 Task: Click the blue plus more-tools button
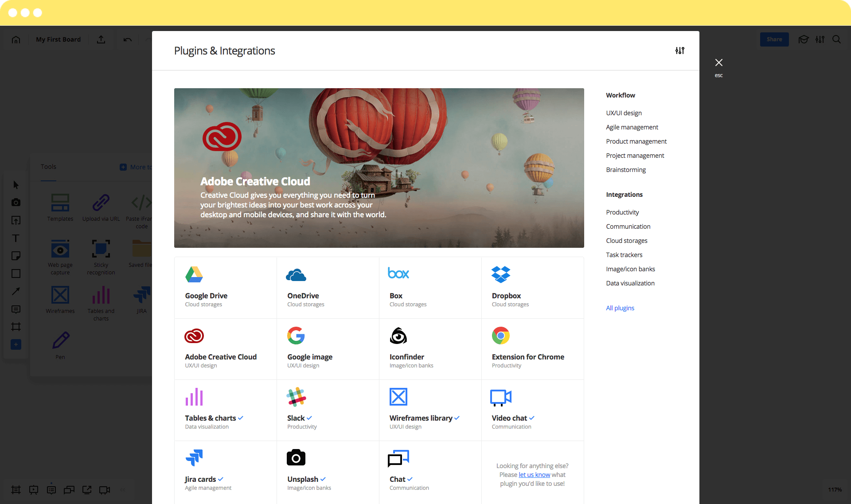click(x=16, y=344)
